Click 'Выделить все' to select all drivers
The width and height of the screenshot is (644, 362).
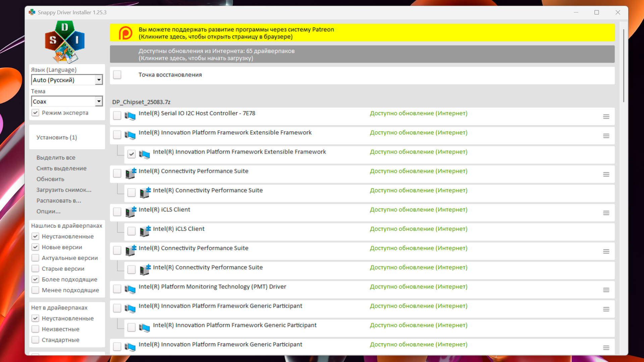[56, 158]
